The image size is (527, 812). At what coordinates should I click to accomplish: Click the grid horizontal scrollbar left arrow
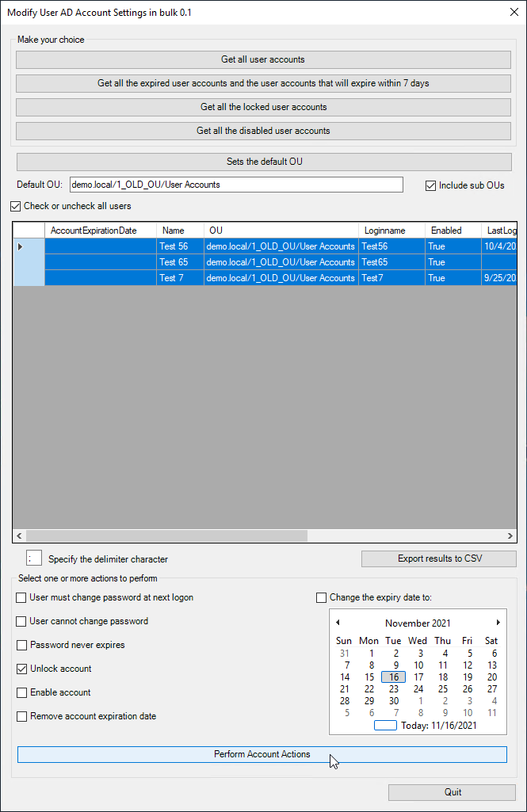click(x=20, y=536)
